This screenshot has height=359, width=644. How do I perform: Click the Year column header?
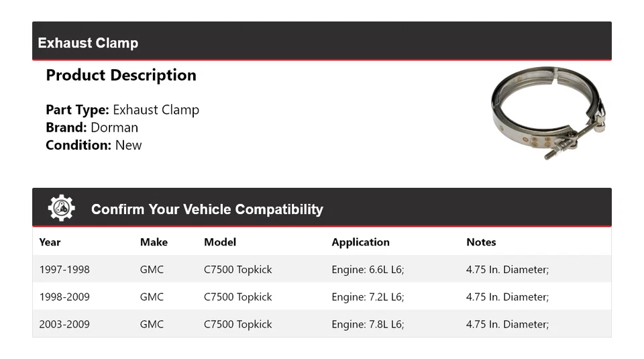point(50,242)
